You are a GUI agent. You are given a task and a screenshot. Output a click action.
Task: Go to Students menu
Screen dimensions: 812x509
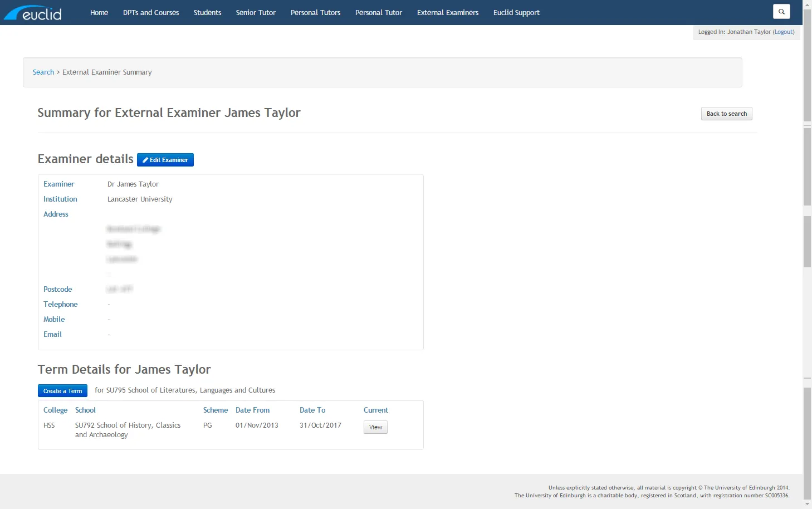pyautogui.click(x=207, y=12)
